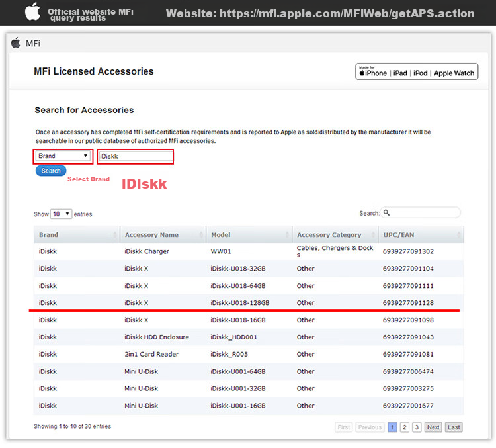The width and height of the screenshot is (496, 448).
Task: Sort table by Accessory Name column
Action: tap(163, 235)
